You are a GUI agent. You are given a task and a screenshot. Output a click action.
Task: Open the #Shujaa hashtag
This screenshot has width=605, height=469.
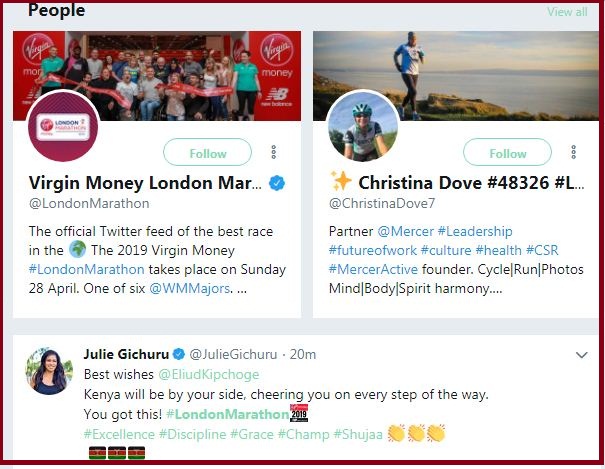point(358,434)
